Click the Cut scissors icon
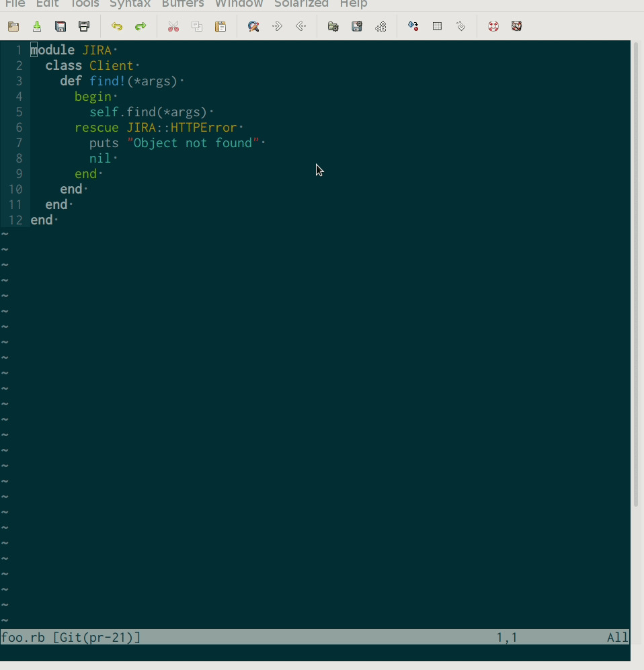This screenshot has width=644, height=670. [173, 26]
